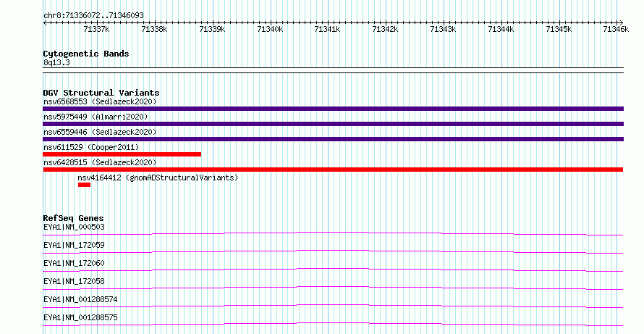Click the chromosome ruler's right arrowhead
Image resolution: width=644 pixels, height=334 pixels.
622,22
